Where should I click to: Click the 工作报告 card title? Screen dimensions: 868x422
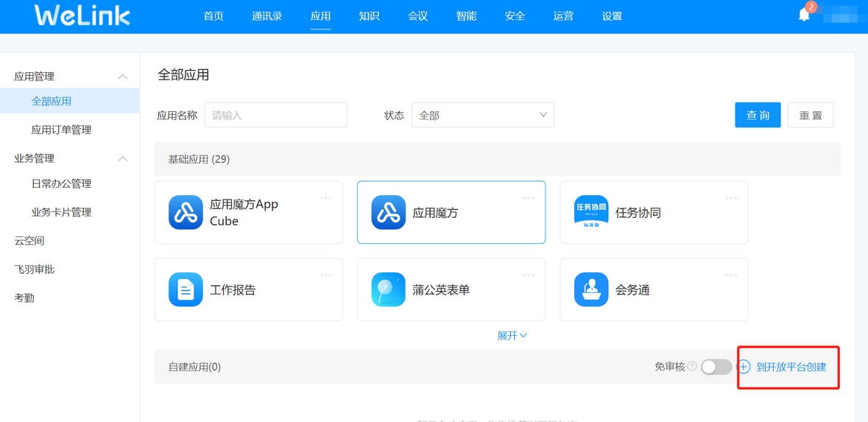point(233,289)
